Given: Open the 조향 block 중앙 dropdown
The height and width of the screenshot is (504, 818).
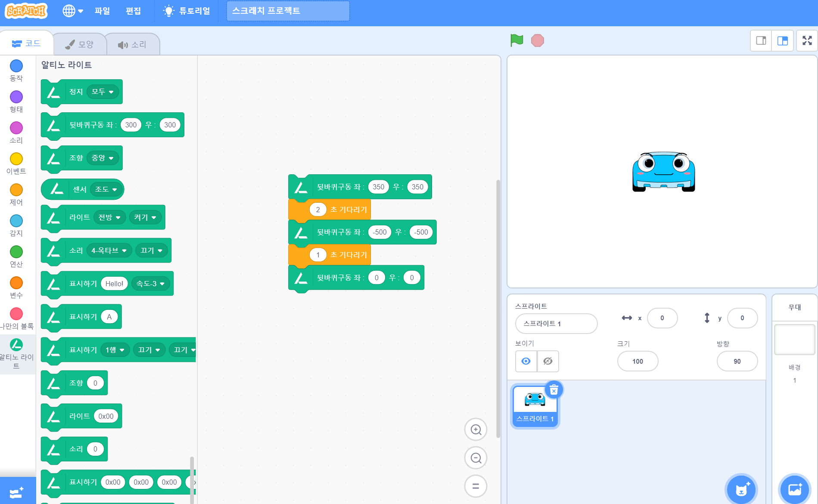Looking at the screenshot, I should click(103, 158).
